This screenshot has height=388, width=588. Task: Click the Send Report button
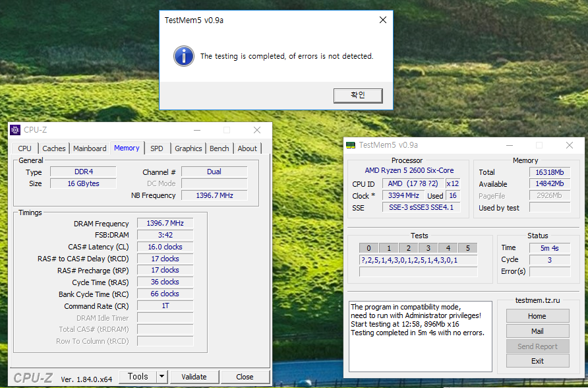click(537, 346)
